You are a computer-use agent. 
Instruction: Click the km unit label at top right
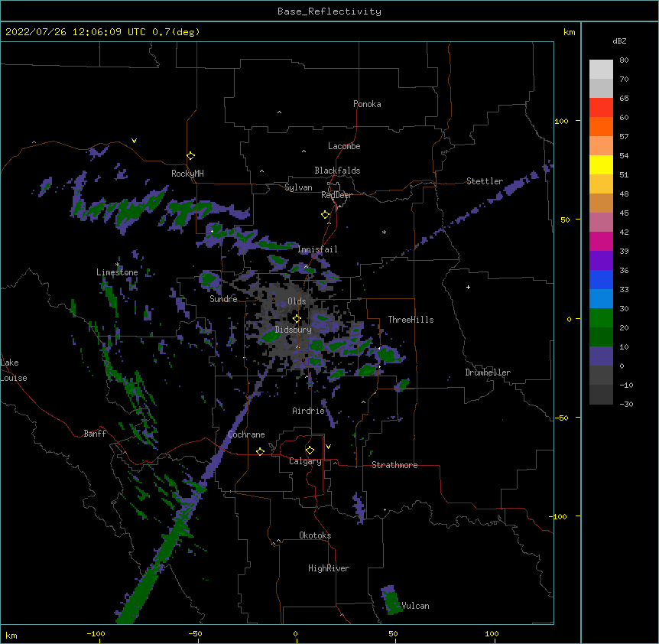[569, 32]
